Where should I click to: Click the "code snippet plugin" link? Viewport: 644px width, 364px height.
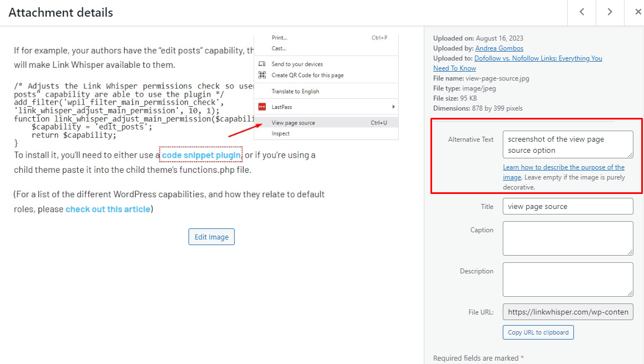(201, 154)
